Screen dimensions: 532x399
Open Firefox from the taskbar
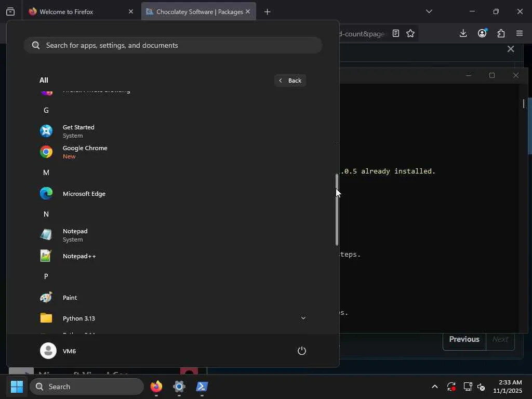[156, 387]
